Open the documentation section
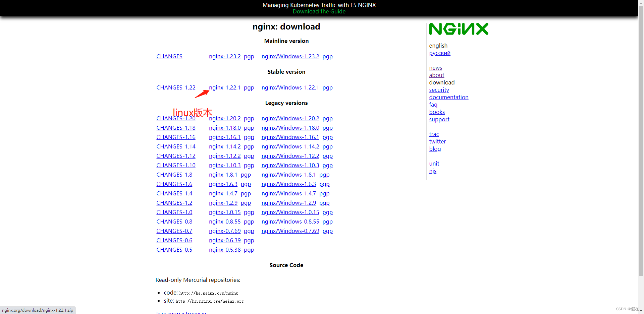The image size is (644, 314). point(448,97)
